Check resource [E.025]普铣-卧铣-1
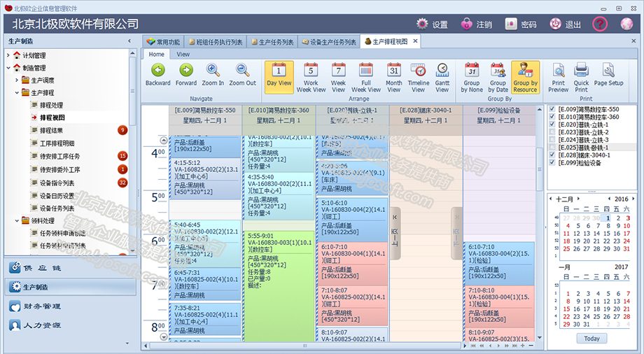The image size is (644, 354). [x=552, y=148]
